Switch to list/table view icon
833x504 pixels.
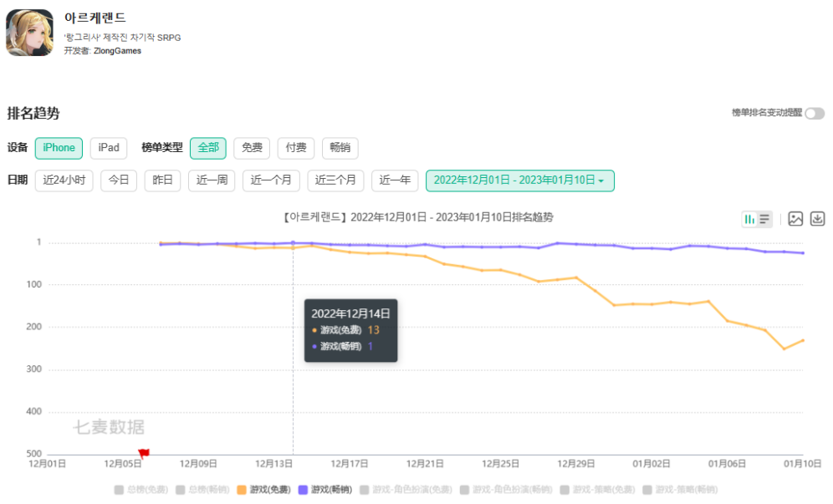point(764,219)
